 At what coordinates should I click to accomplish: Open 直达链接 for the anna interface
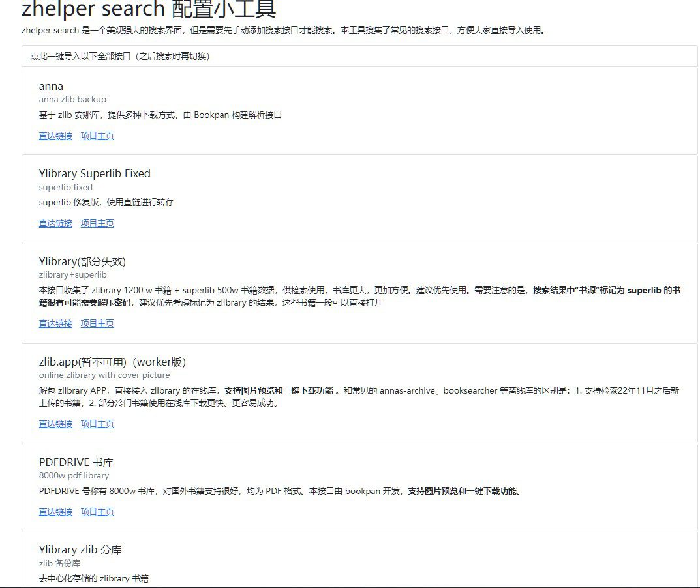pyautogui.click(x=55, y=136)
